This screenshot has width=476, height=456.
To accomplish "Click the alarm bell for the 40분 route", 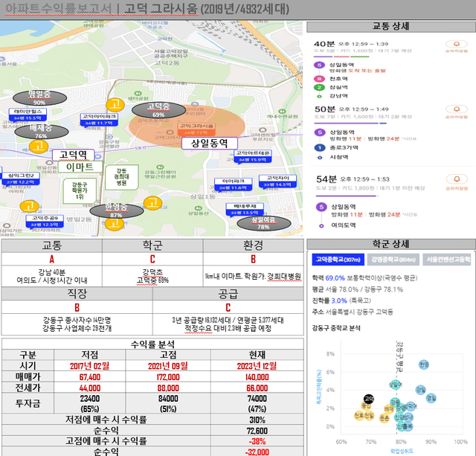I will point(456,44).
